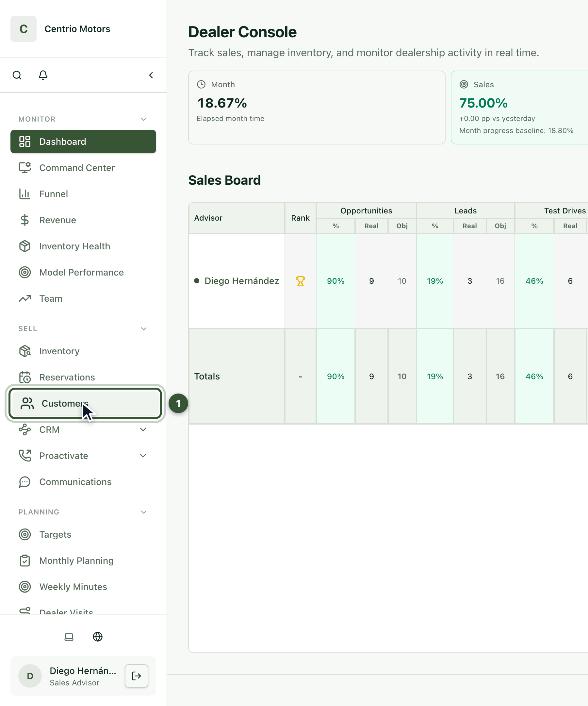
Task: Click the Team trend arrow icon
Action: [x=25, y=298]
